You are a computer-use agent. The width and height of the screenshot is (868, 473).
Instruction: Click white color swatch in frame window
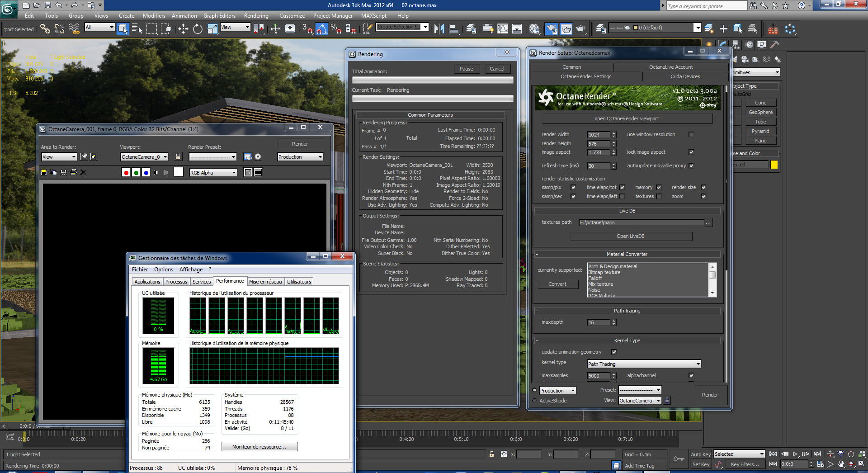pos(179,172)
